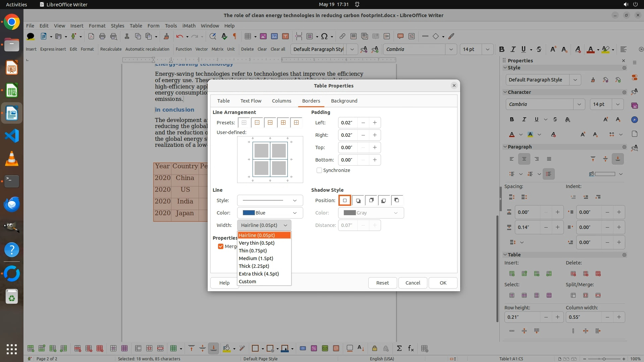Click the Sum icon in table toolbar
The height and width of the screenshot is (362, 644).
[399, 349]
